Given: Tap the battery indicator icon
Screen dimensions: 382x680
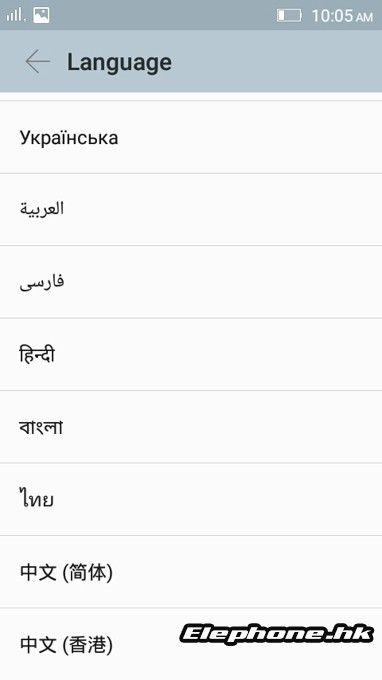Looking at the screenshot, I should [289, 16].
